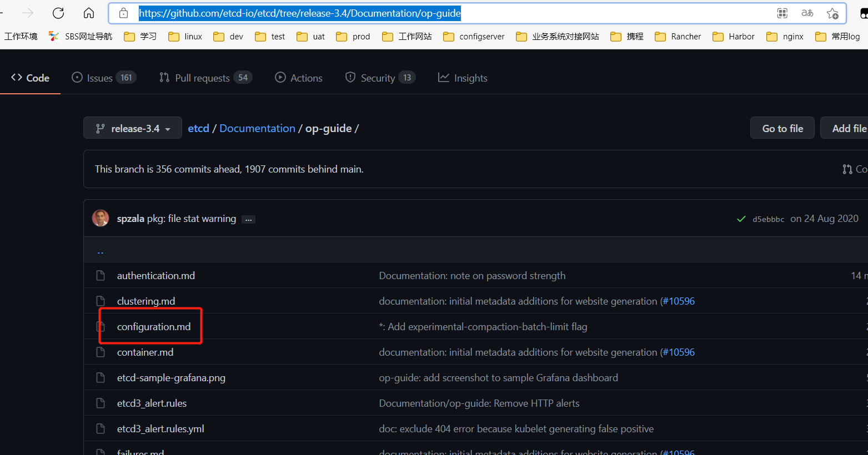Open the Rancher bookmarks folder
This screenshot has height=455, width=868.
pos(678,37)
